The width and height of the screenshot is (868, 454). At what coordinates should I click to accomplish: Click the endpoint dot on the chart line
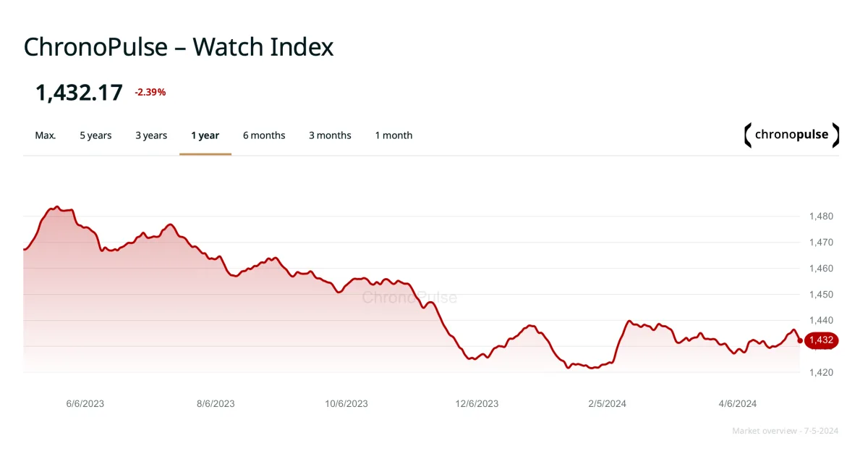tap(800, 340)
